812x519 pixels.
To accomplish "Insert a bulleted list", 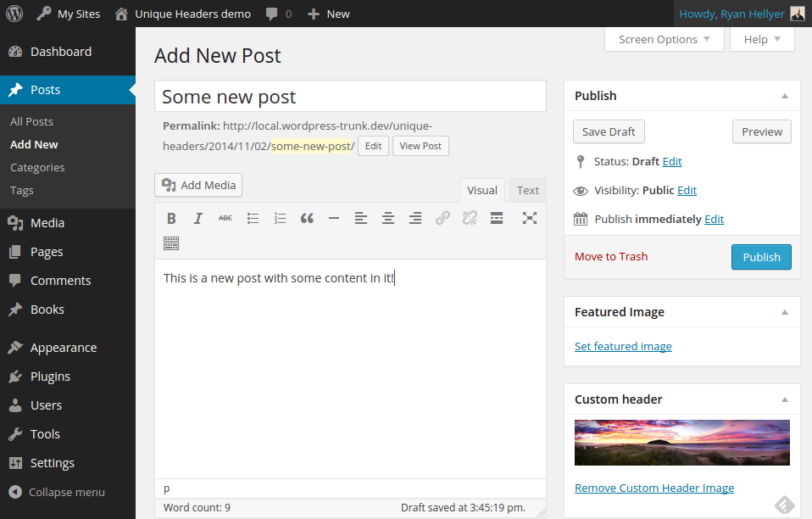I will (x=253, y=218).
